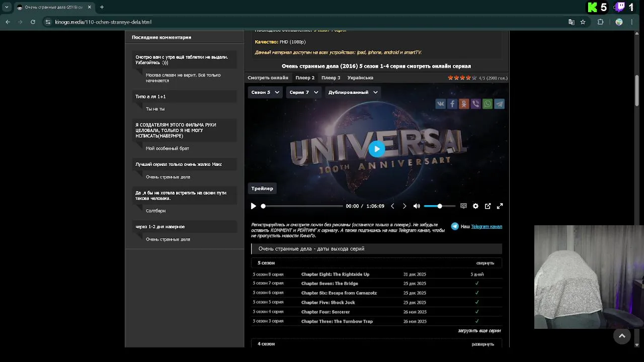Switch to 'Плеер 3' tab
The image size is (644, 362).
point(331,78)
